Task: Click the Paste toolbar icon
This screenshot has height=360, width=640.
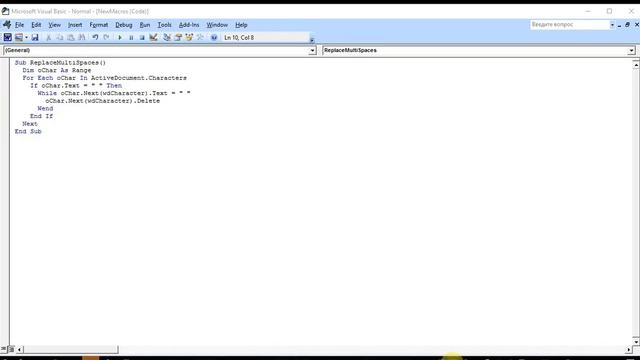Action: 71,37
